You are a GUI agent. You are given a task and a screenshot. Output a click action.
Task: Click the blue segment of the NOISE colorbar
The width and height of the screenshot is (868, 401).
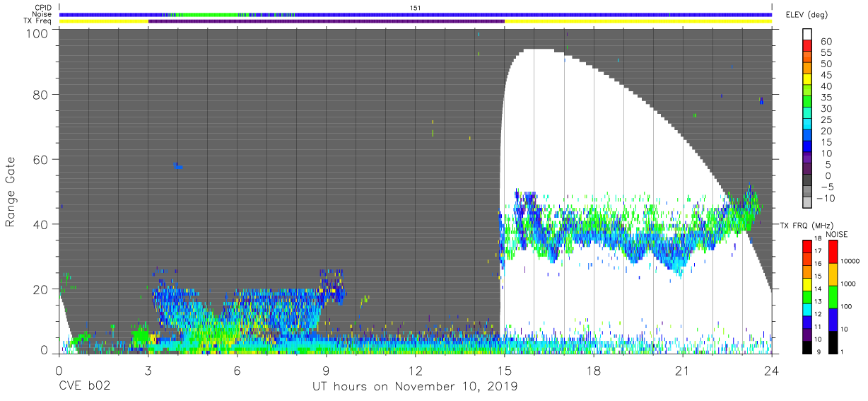[x=832, y=320]
